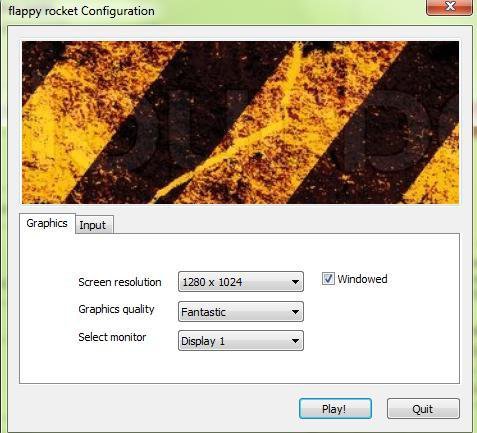Click the flappy rocket Configuration title bar

213,11
